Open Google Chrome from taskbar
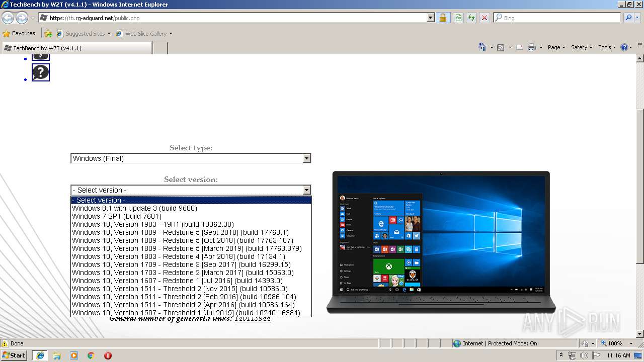Viewport: 644px width, 362px height. click(x=91, y=355)
